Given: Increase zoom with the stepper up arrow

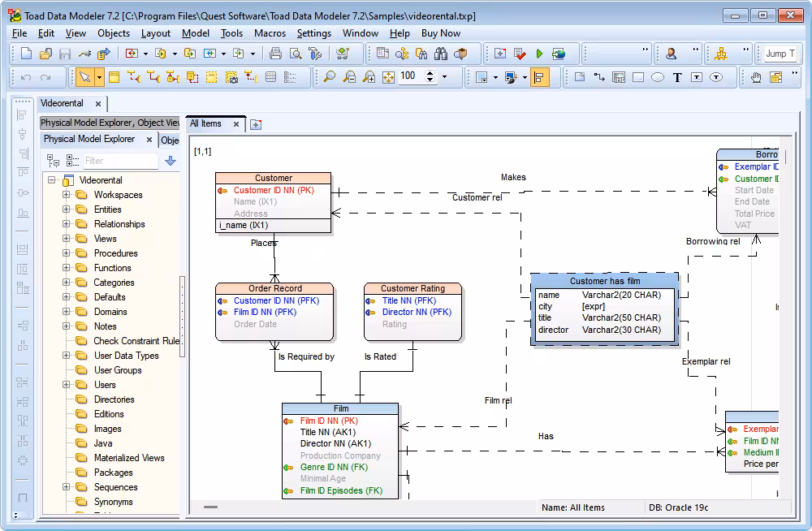Looking at the screenshot, I should (430, 74).
